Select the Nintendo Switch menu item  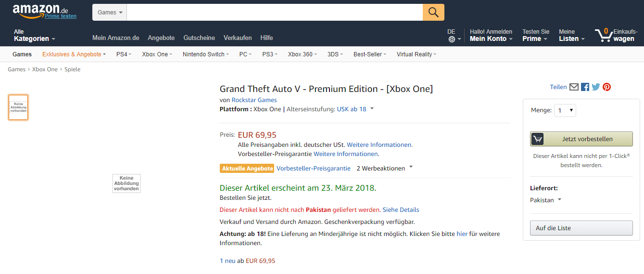click(x=205, y=54)
